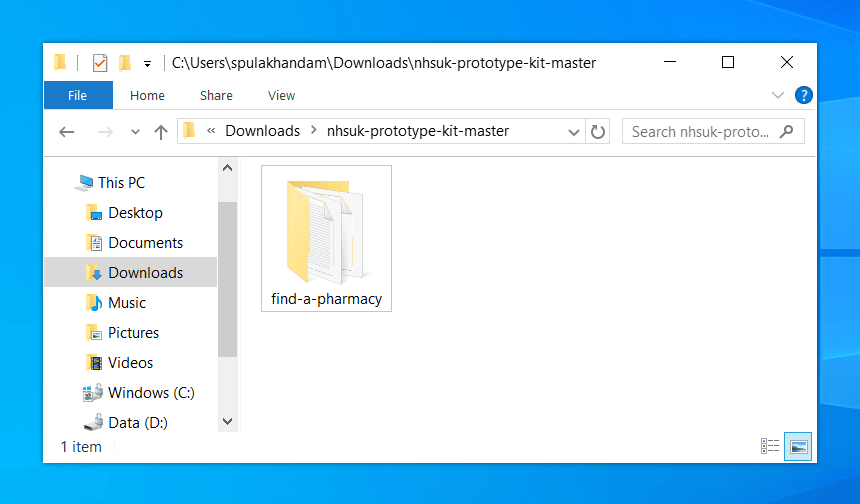Switch to Details view in status bar
Viewport: 860px width, 504px height.
coord(770,446)
